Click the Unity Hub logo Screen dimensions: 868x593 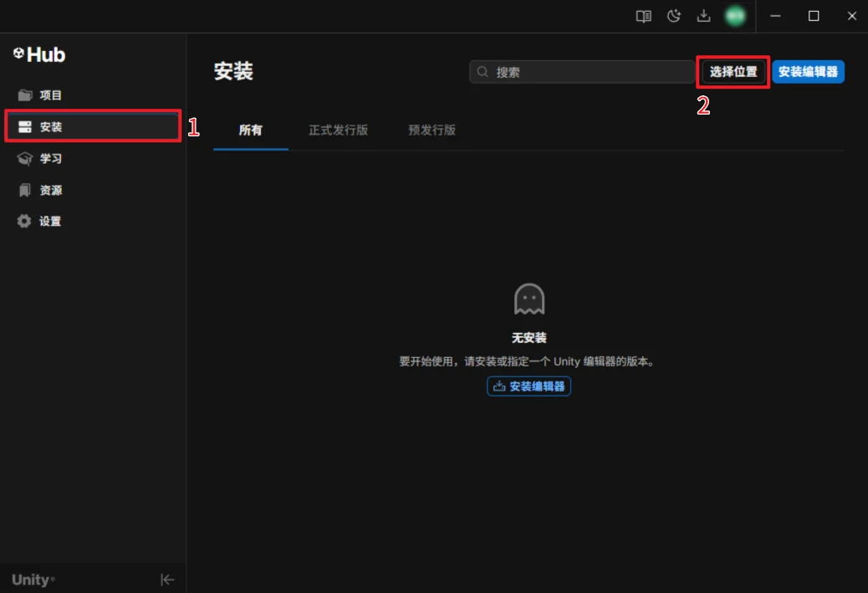(39, 54)
